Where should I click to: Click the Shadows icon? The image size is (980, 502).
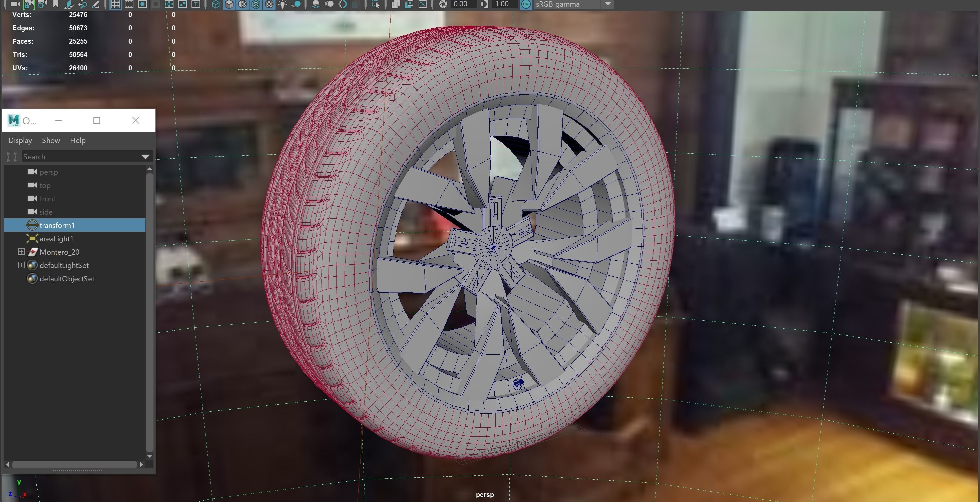(296, 4)
